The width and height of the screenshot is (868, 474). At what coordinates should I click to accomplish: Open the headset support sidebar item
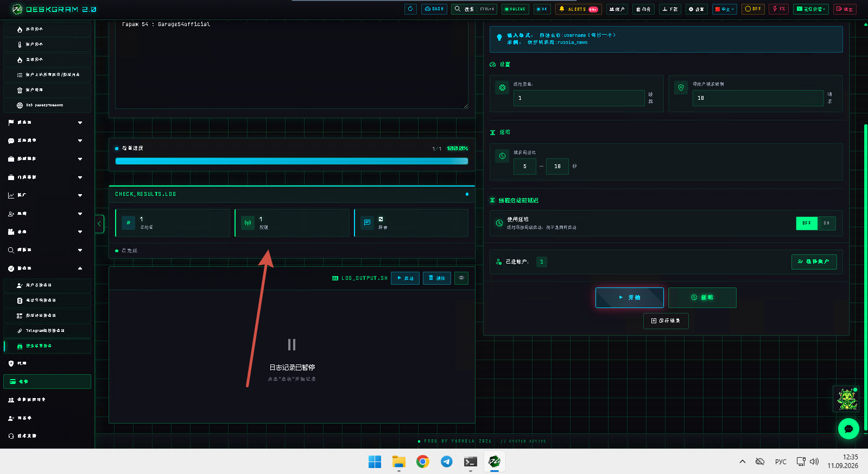click(47, 436)
